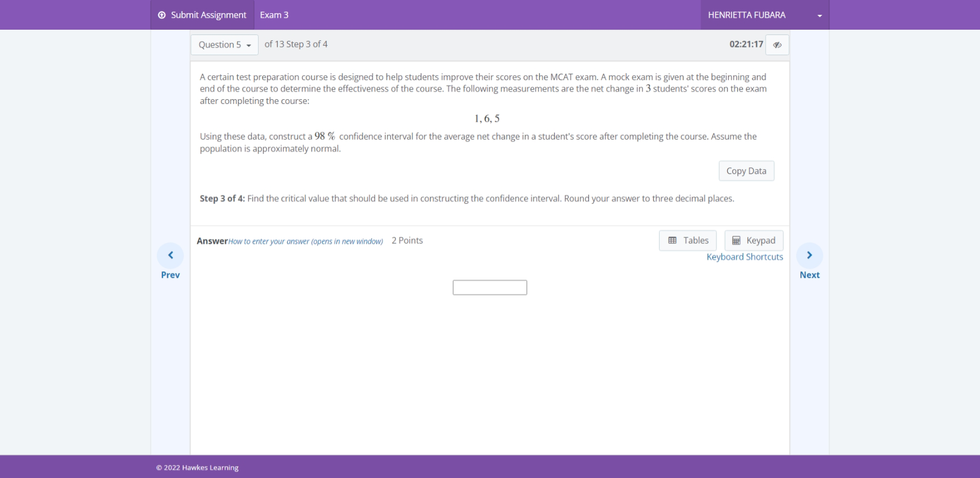Click the 'of 13 Step 3 of 4' text
Screen dimensions: 980x478
pos(296,45)
